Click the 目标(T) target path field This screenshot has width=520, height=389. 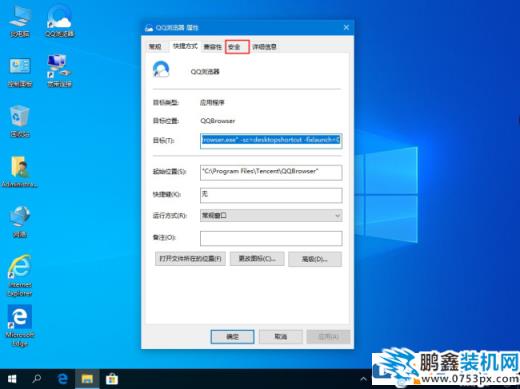click(x=271, y=141)
